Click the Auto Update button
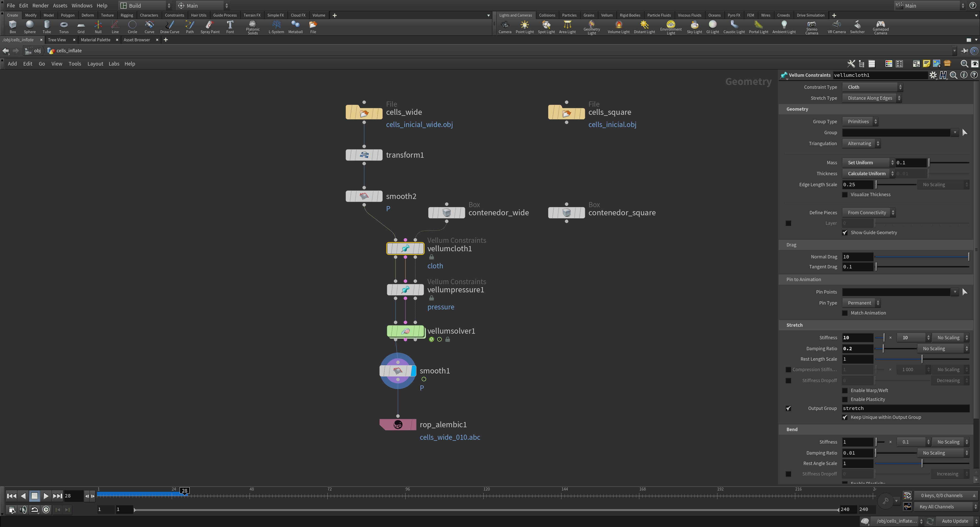The height and width of the screenshot is (527, 980). pyautogui.click(x=954, y=521)
